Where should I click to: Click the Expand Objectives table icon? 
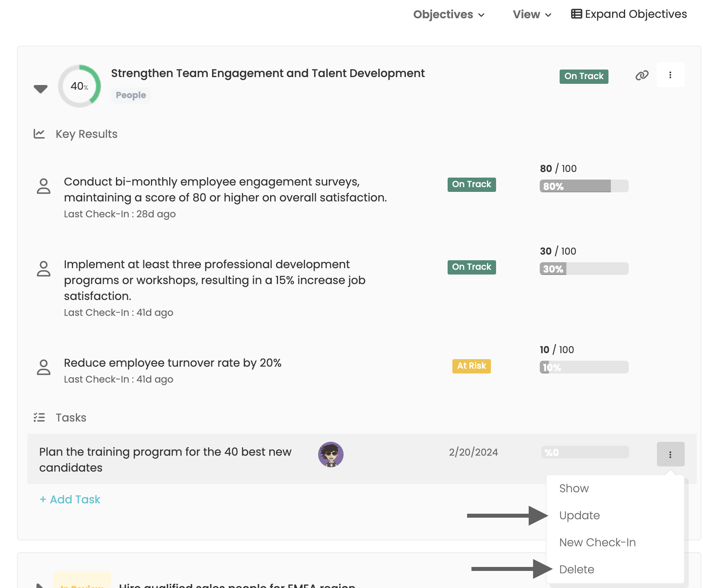point(576,14)
